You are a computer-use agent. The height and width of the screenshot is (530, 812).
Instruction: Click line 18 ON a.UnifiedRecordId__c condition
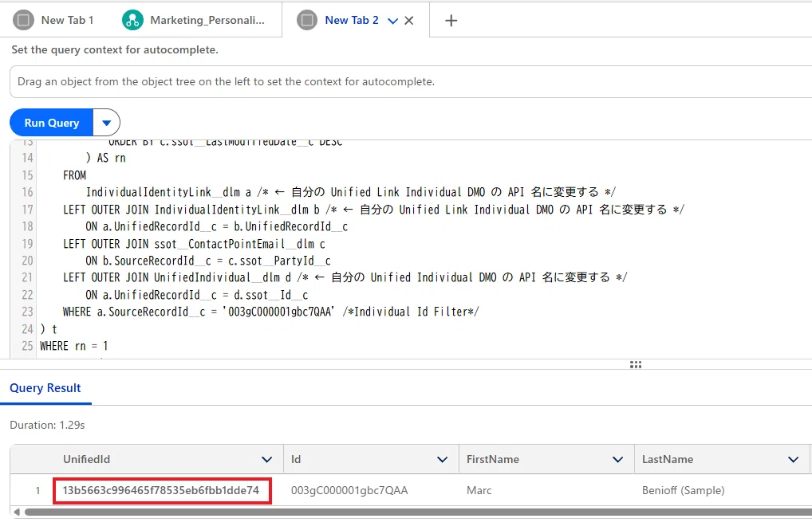216,226
